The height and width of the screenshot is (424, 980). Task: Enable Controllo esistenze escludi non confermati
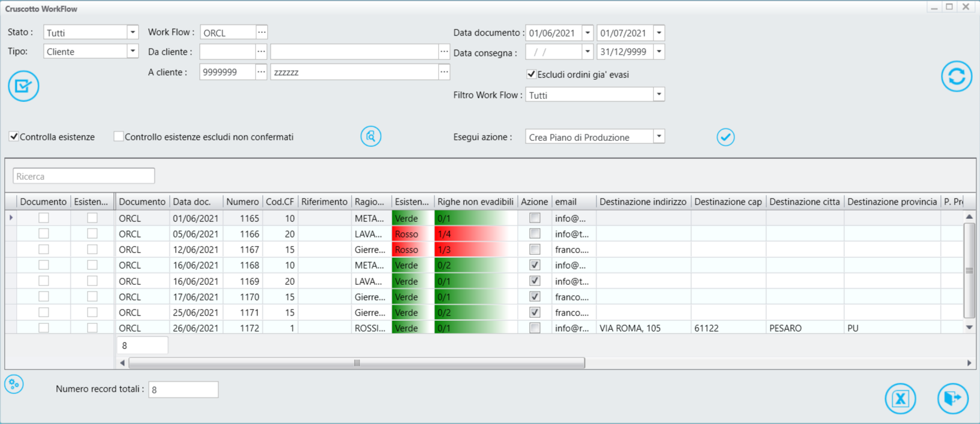click(x=119, y=137)
